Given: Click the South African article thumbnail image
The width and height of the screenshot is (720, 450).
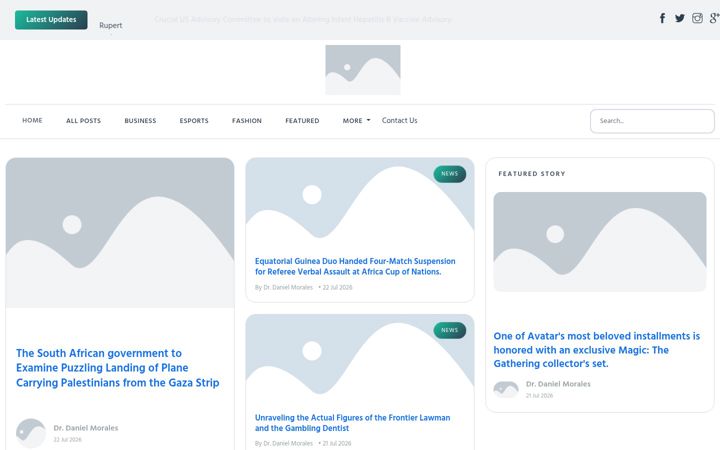Looking at the screenshot, I should (x=120, y=233).
